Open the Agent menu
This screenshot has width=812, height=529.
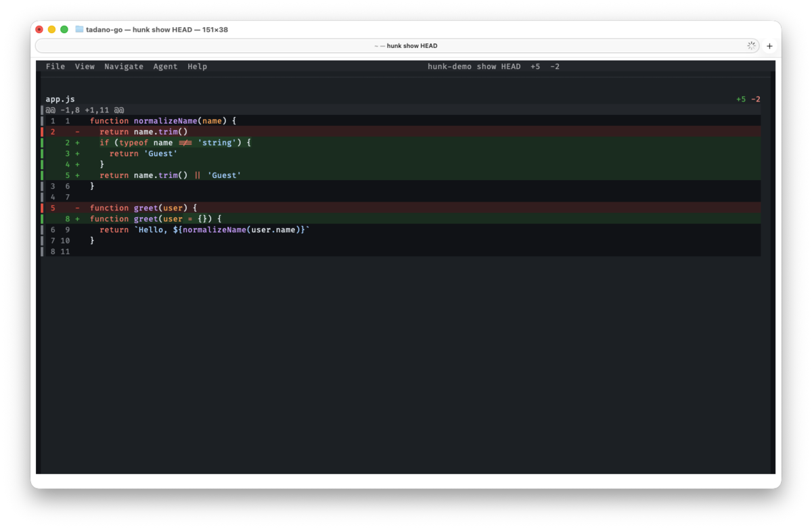click(165, 66)
